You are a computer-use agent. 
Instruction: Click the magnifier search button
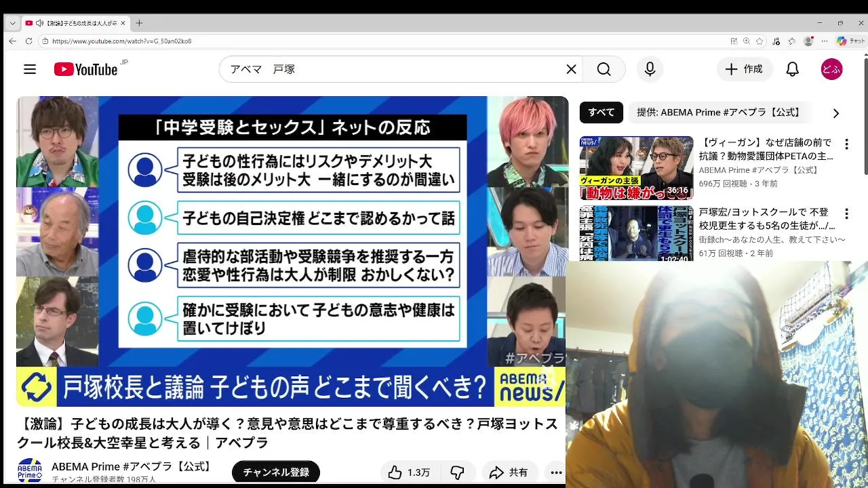604,69
